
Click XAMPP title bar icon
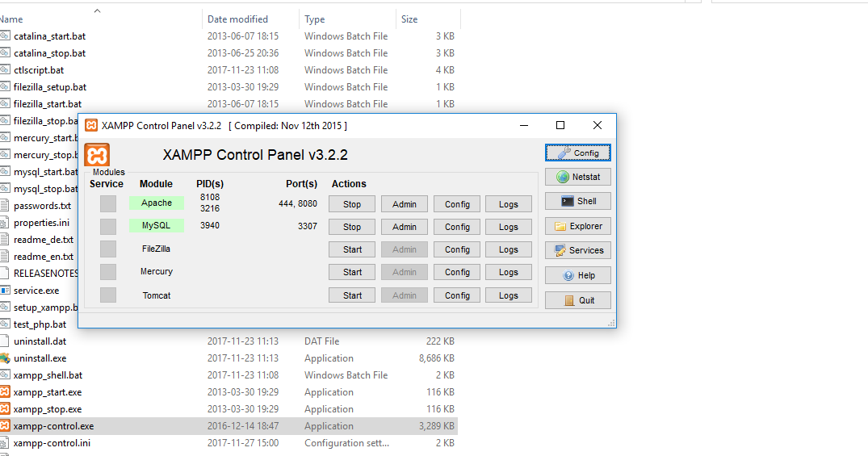[91, 126]
